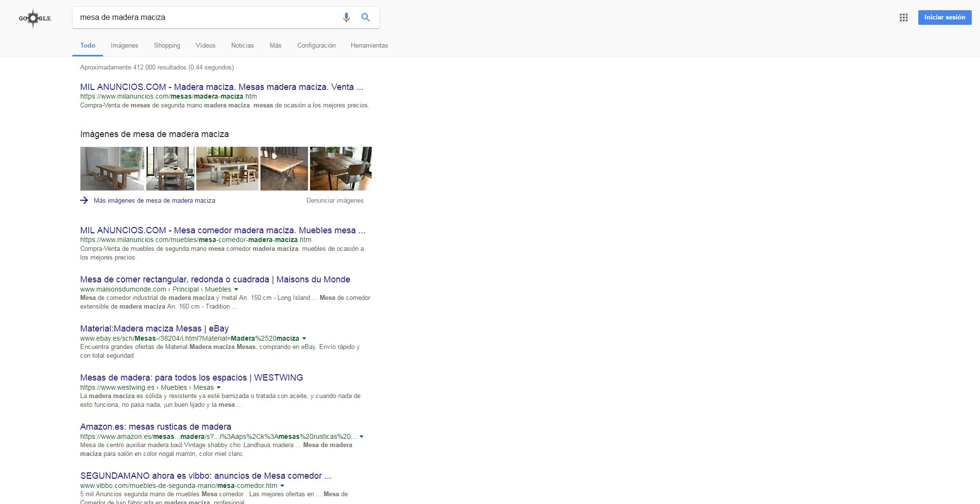
Task: Click into the search input field
Action: (x=206, y=17)
